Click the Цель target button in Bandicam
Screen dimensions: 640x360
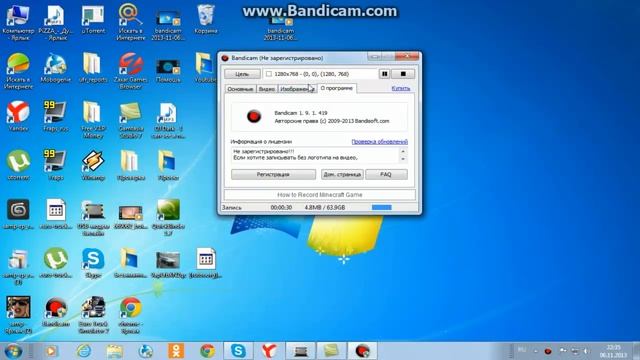click(242, 74)
